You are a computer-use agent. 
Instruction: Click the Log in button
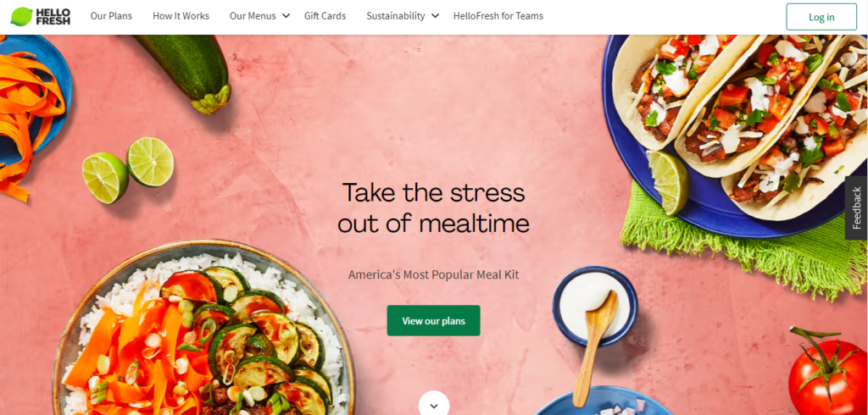click(821, 17)
